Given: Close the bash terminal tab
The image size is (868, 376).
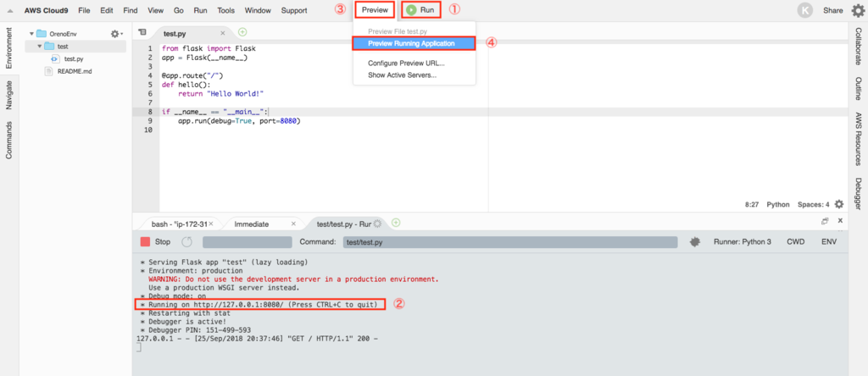Looking at the screenshot, I should (211, 224).
